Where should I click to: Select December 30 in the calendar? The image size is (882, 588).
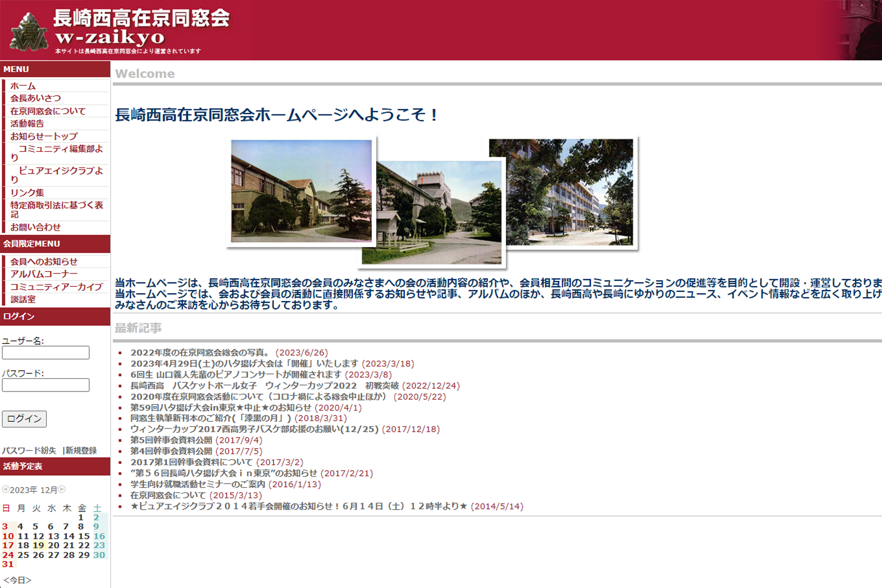99,555
